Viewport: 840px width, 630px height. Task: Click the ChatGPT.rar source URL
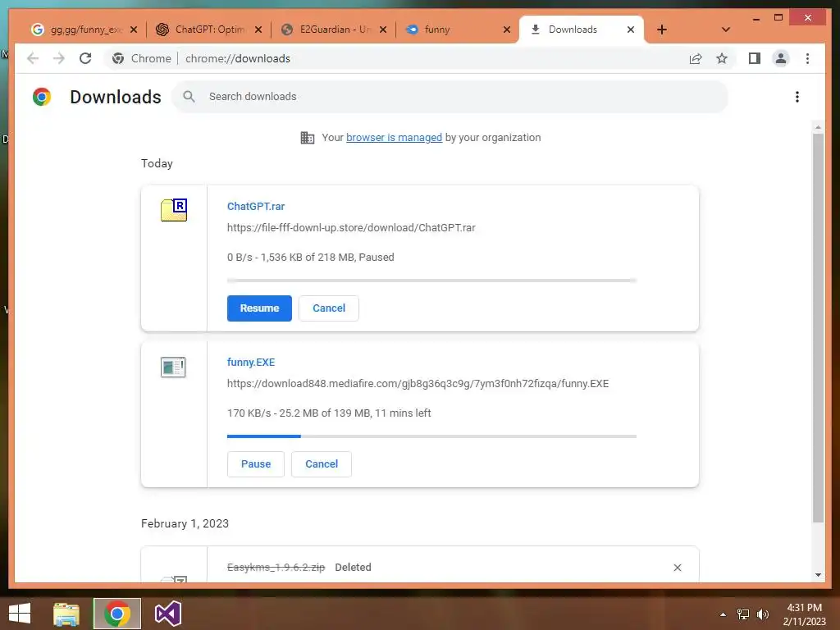[x=351, y=228]
